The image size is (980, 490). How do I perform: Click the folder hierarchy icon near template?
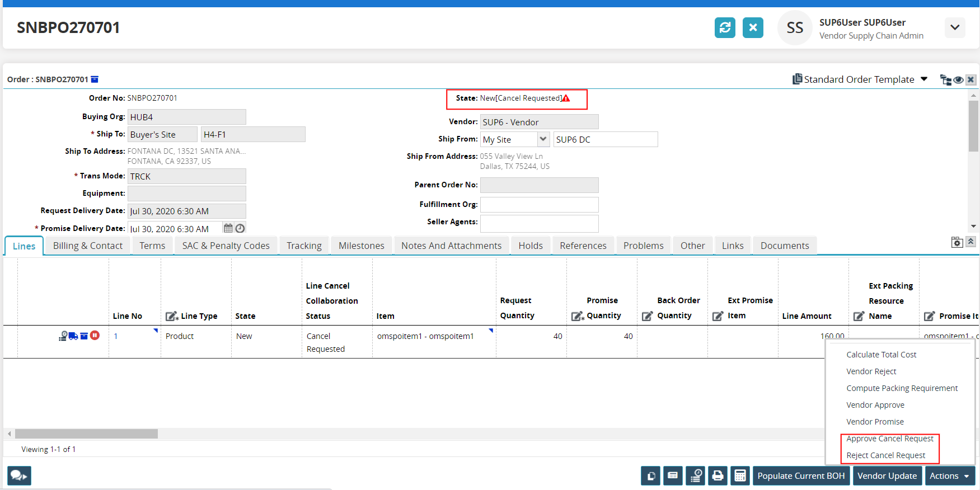coord(945,80)
